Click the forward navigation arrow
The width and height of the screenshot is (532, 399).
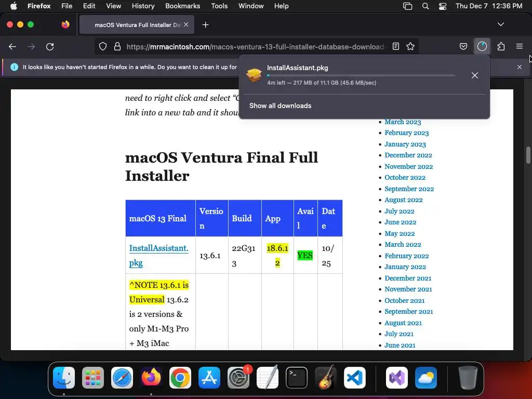[31, 46]
